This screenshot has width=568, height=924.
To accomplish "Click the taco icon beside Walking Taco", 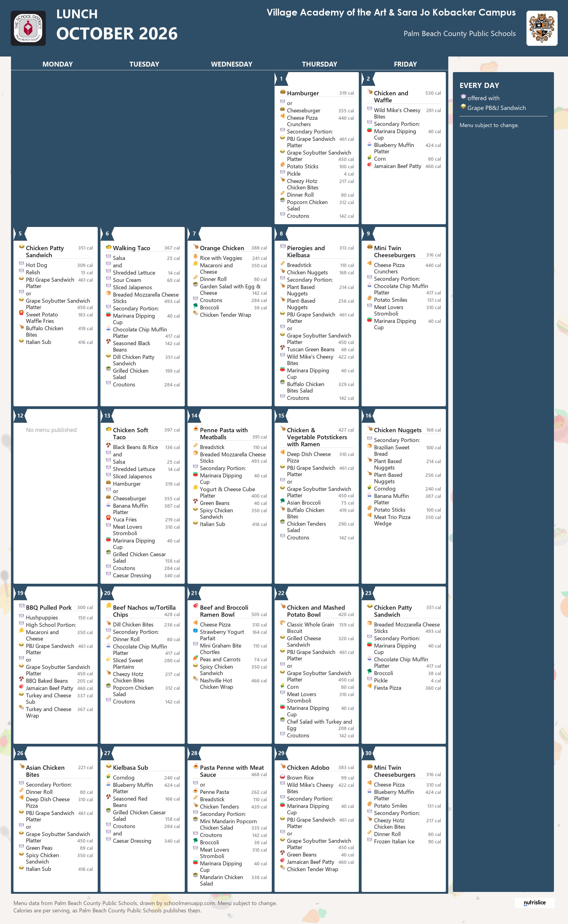I will coord(109,247).
